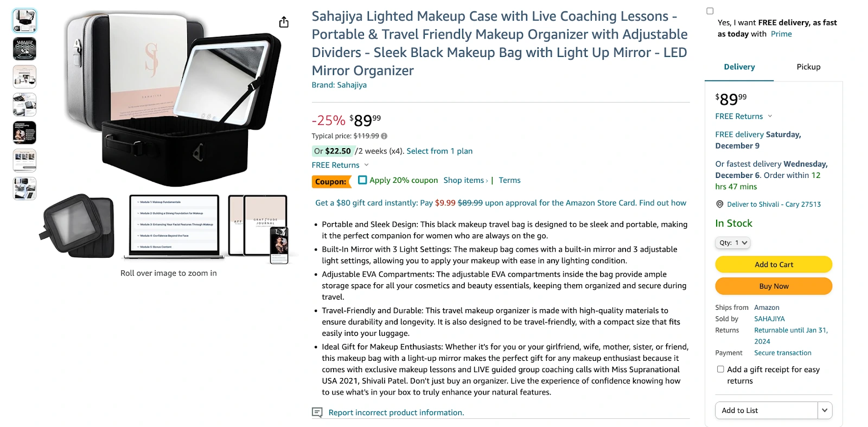Click the report incorrect information speech icon
868x427 pixels.
[x=317, y=412]
